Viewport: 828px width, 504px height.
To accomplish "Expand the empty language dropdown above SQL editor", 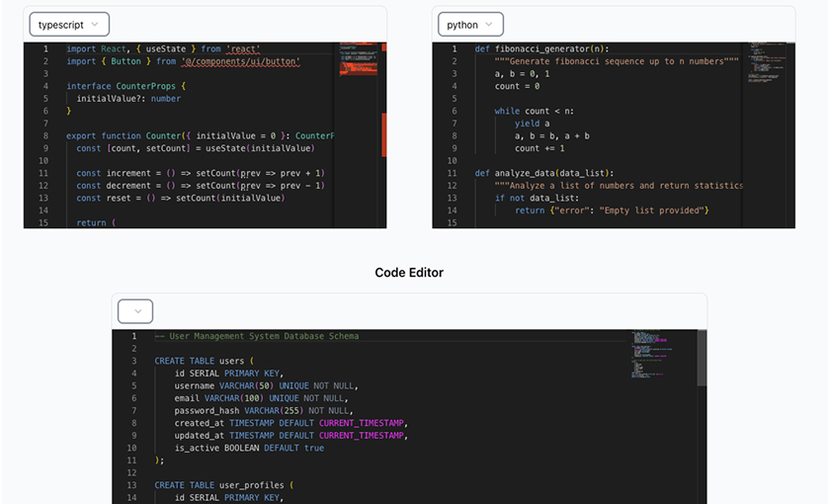I will (x=136, y=311).
